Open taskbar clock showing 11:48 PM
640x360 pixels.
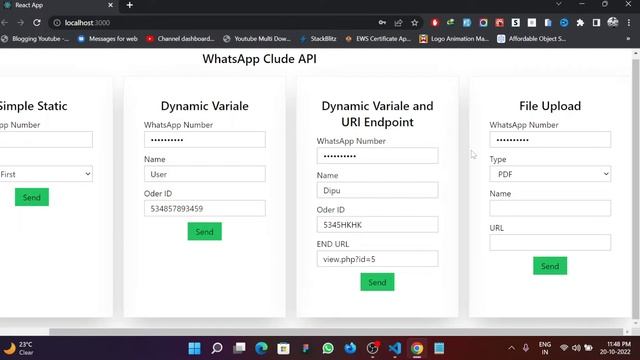(616, 348)
